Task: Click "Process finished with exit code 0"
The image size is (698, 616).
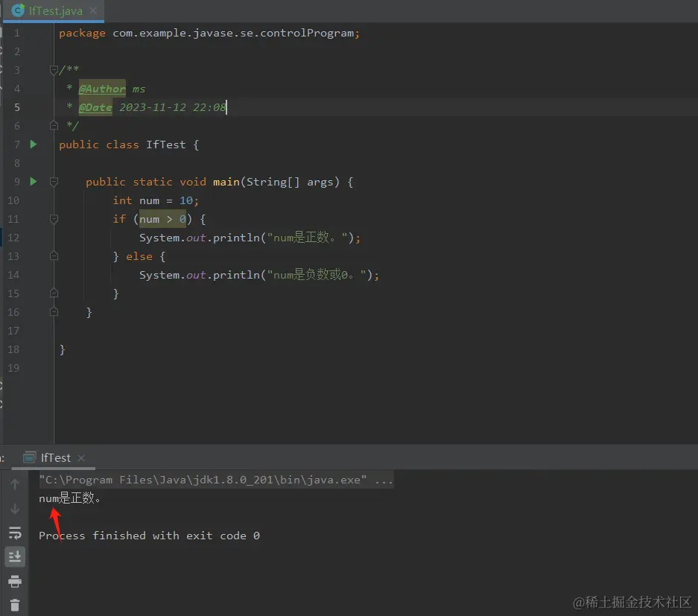Action: tap(149, 536)
